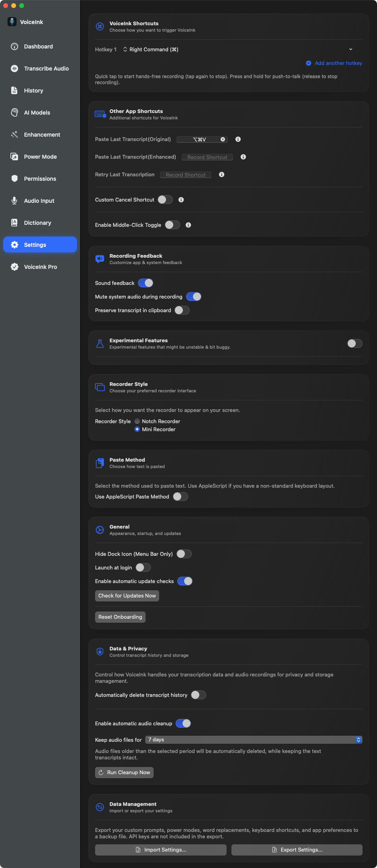Toggle Launch at login on
Screen dimensions: 377x868
(143, 568)
